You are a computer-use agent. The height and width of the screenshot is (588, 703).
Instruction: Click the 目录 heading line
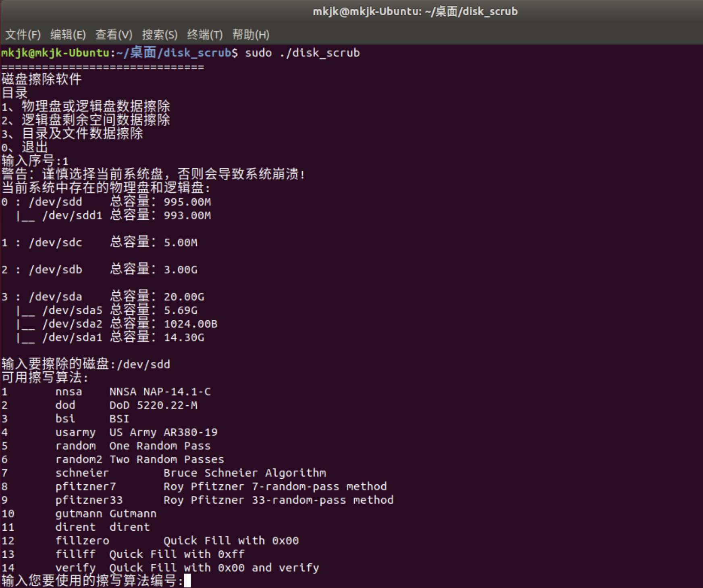15,93
